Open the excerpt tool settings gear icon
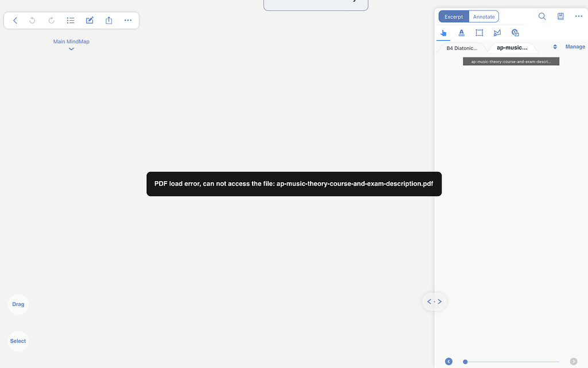This screenshot has width=588, height=368. [x=515, y=33]
